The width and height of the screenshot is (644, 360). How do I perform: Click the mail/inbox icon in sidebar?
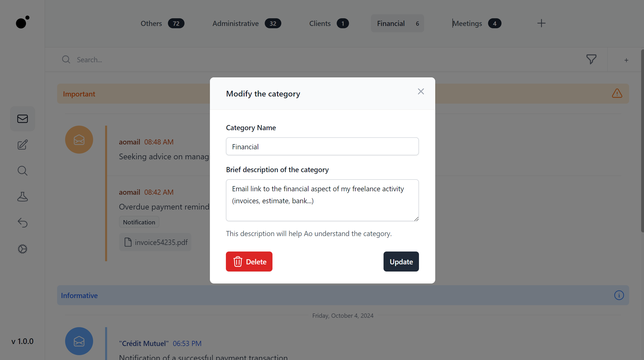pos(23,118)
